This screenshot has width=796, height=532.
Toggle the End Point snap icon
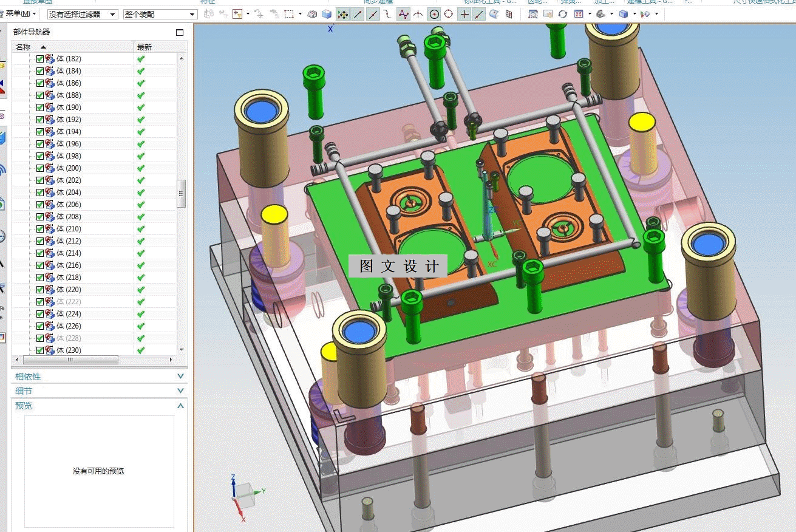(358, 14)
